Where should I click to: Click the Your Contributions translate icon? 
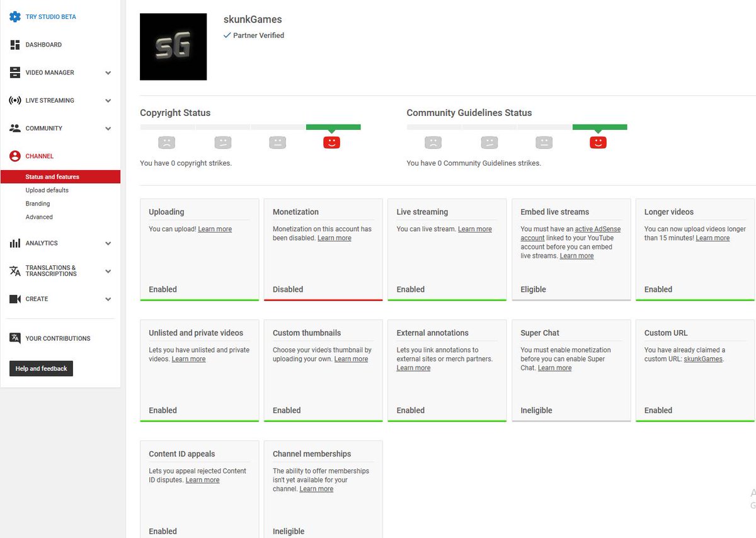[15, 338]
